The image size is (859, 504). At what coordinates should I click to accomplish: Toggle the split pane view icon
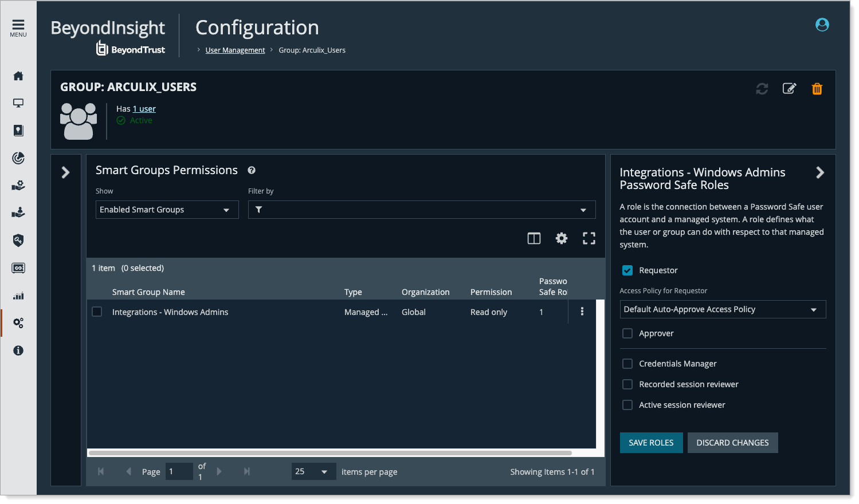534,238
